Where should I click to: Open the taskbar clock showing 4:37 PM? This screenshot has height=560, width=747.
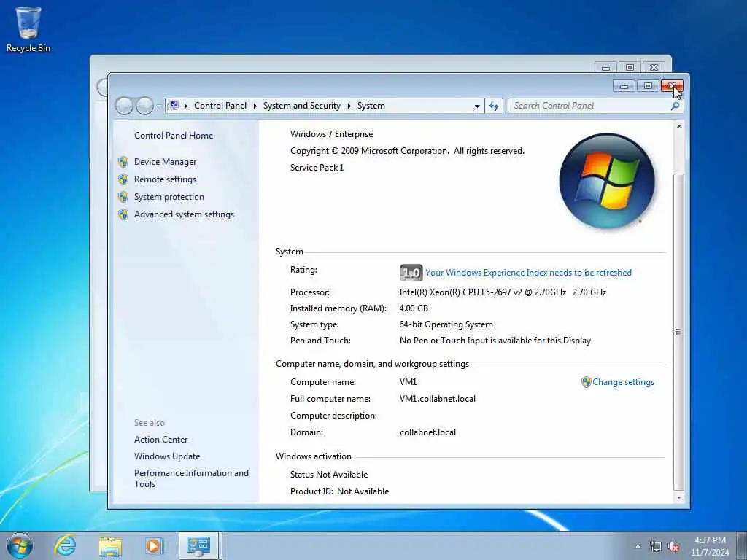pos(710,546)
